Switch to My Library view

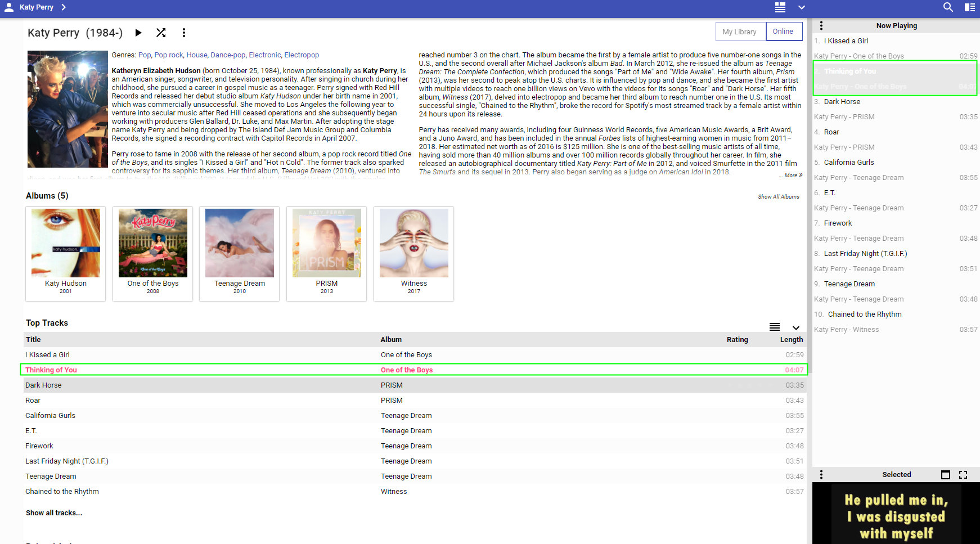click(x=740, y=32)
